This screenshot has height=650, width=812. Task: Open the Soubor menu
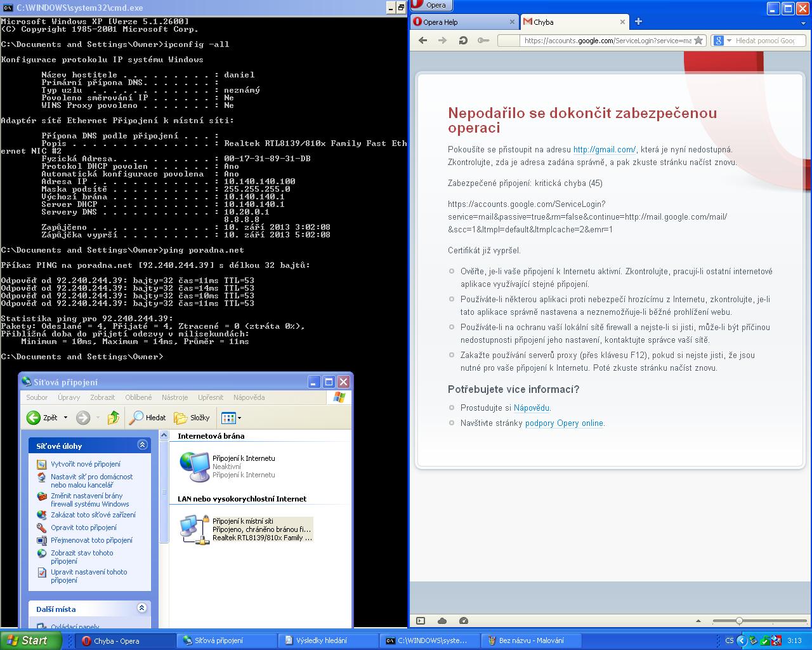pos(37,397)
